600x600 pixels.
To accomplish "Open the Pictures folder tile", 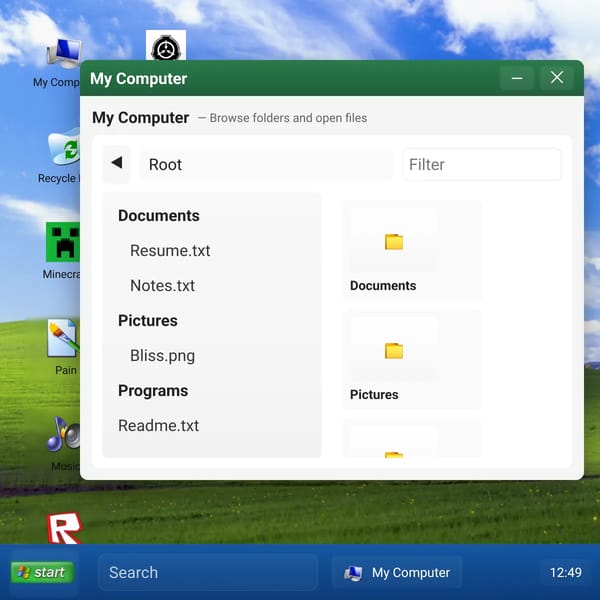I will point(412,359).
